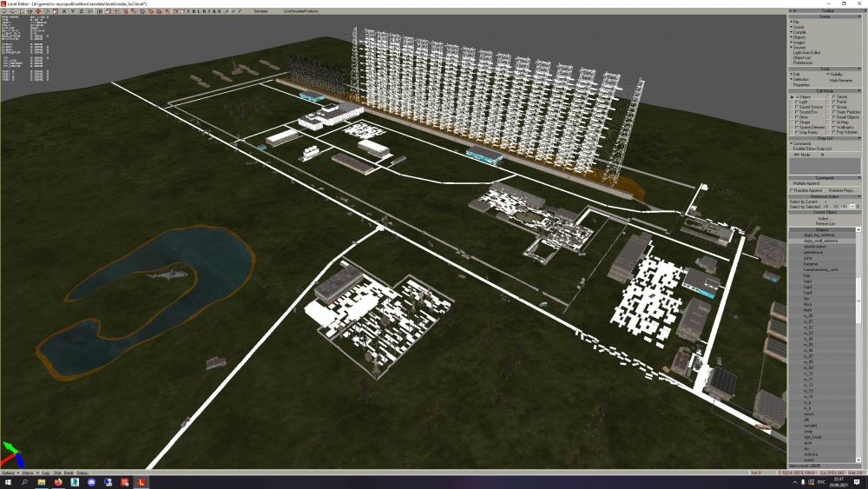Open the Selection dropdown in Tools panel
The width and height of the screenshot is (868, 489).
coord(799,79)
